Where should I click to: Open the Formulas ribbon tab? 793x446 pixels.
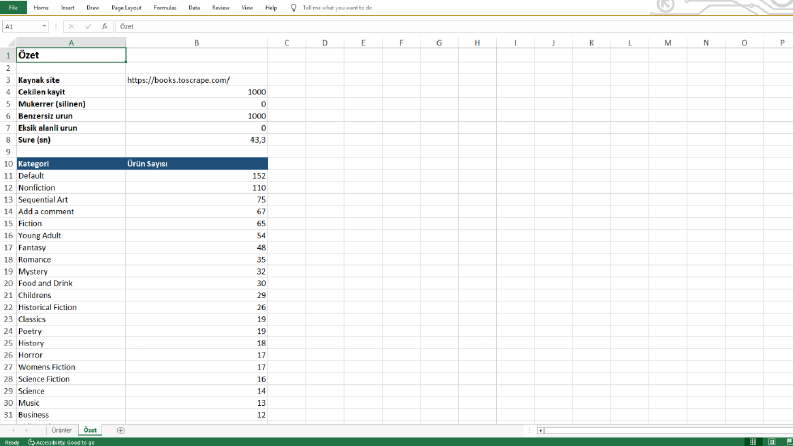coord(165,8)
